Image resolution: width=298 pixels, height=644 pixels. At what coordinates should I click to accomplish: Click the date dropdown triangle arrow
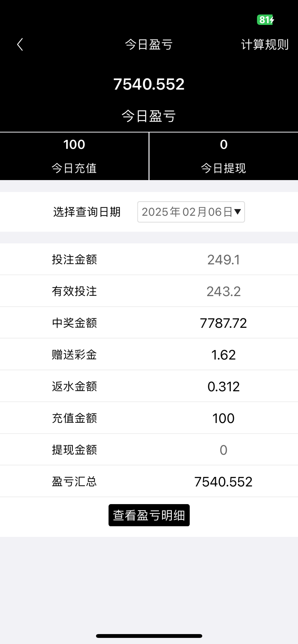coord(237,212)
